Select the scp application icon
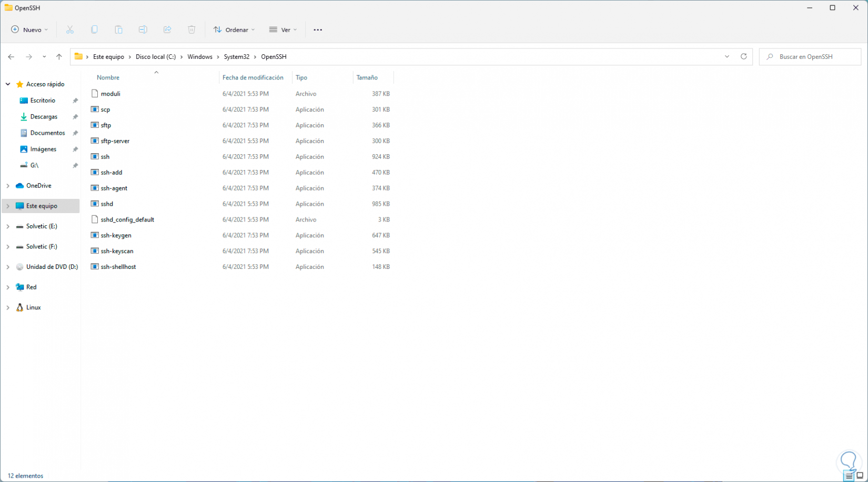 [95, 109]
